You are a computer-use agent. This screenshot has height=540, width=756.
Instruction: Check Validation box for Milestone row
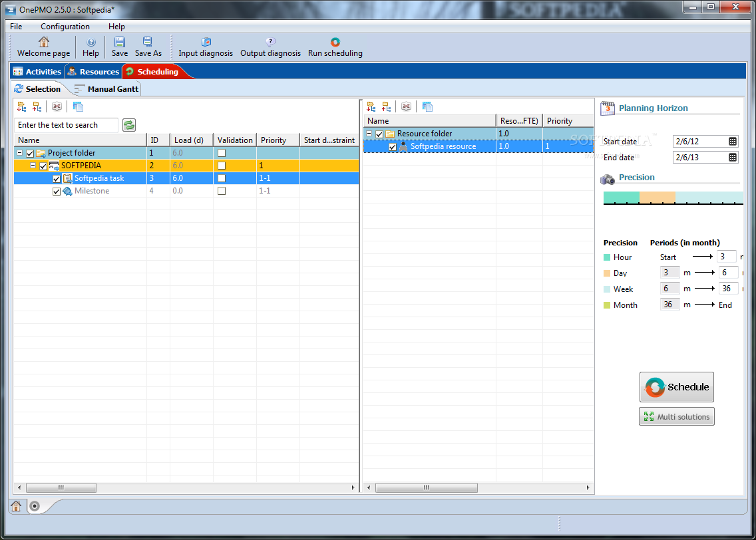click(222, 191)
